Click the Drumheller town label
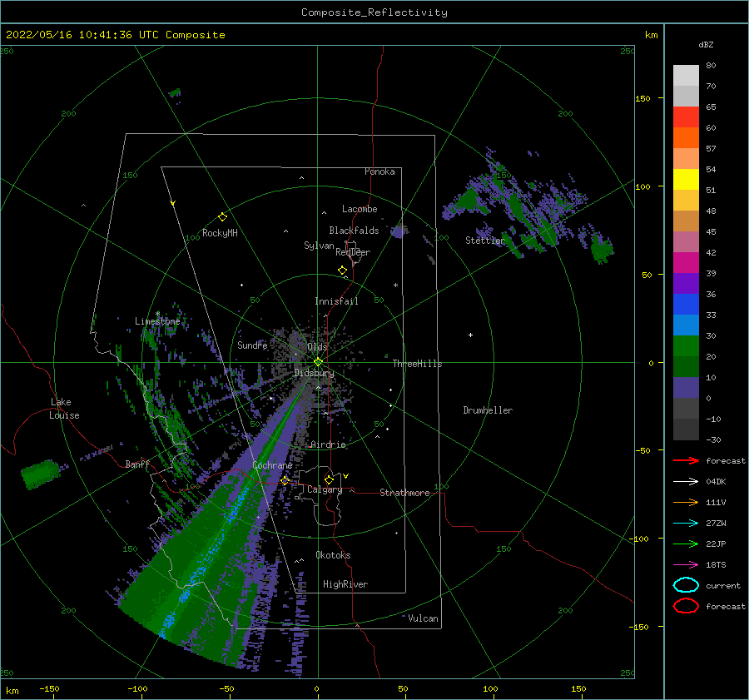The width and height of the screenshot is (749, 700). point(488,410)
